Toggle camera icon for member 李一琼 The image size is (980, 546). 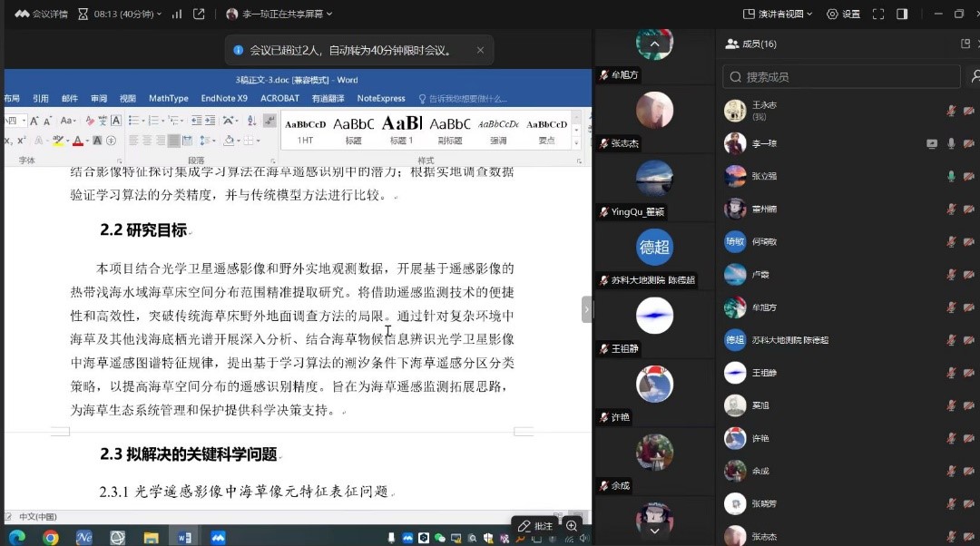(x=968, y=143)
